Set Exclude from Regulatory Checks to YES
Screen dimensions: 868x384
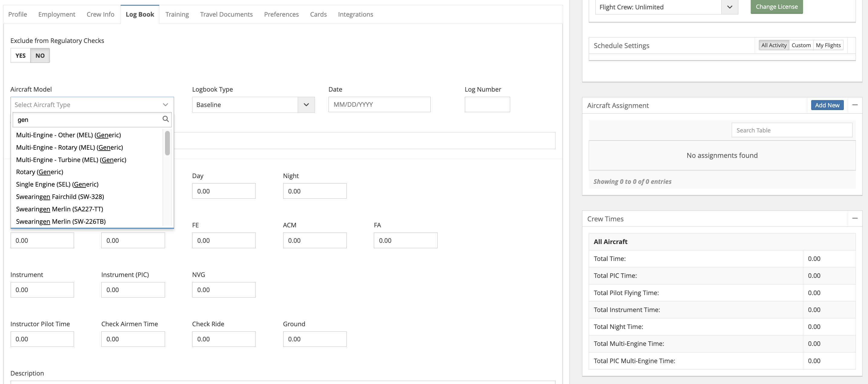(21, 56)
